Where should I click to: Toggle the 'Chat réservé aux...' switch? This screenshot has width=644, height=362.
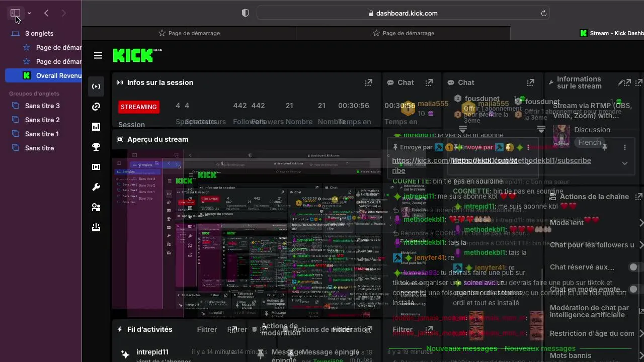[637, 267]
